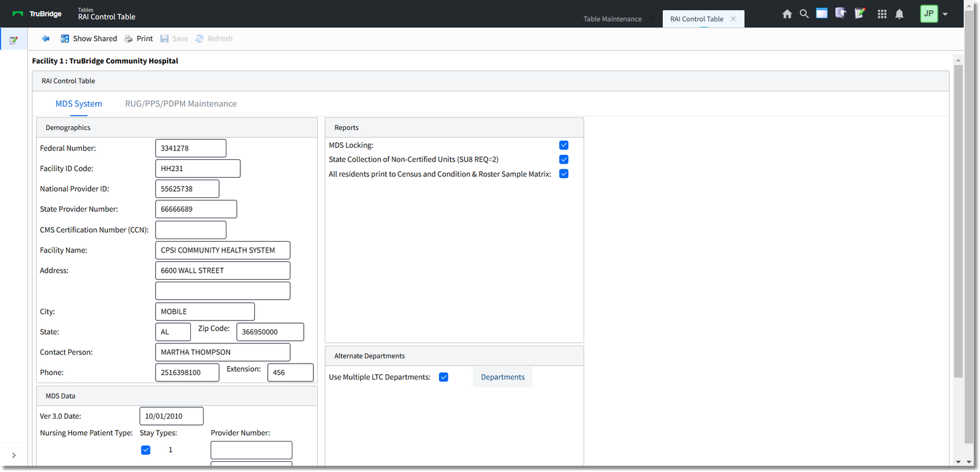Click the empty CMS Certification Number field
The width and height of the screenshot is (980, 472).
coord(191,230)
